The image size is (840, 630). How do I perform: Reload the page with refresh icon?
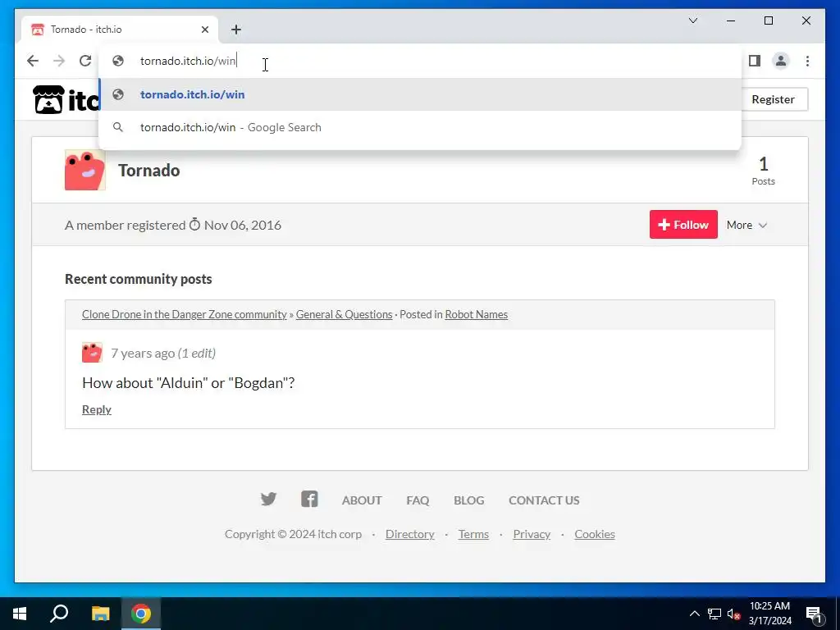click(85, 61)
